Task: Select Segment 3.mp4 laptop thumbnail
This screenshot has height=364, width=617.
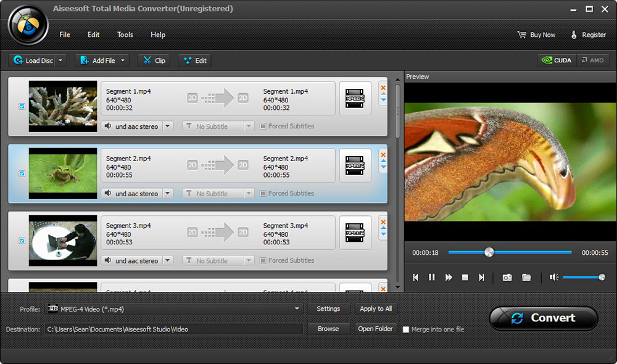Action: click(63, 241)
